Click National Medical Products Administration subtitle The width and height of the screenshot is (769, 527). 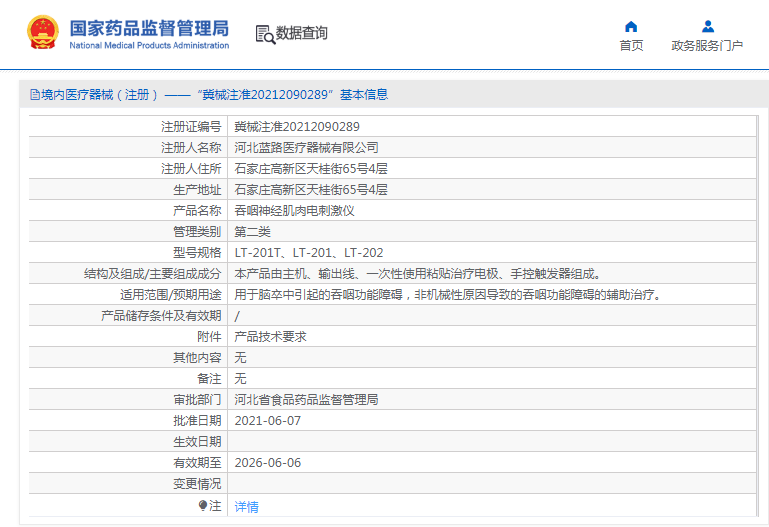pyautogui.click(x=149, y=46)
